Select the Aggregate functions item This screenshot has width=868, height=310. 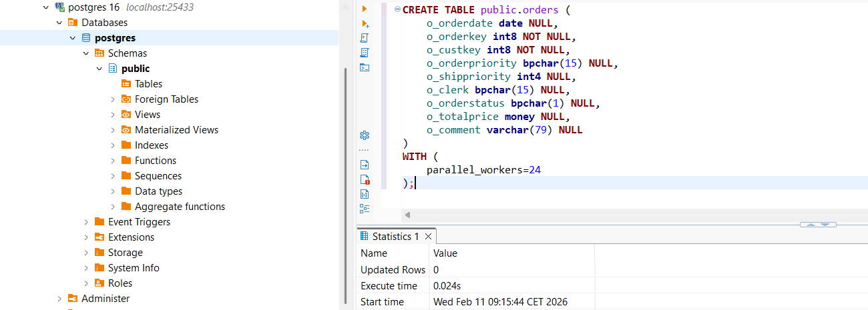(x=180, y=207)
